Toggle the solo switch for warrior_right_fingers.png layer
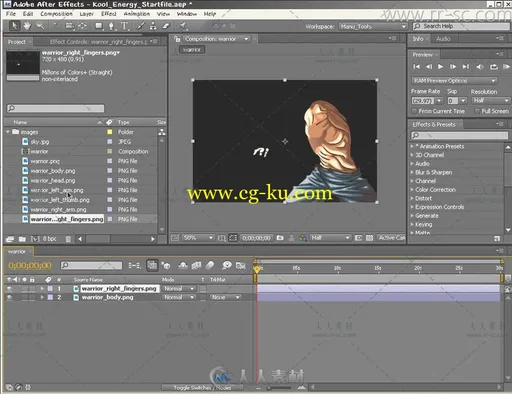This screenshot has width=512, height=394. click(24, 289)
